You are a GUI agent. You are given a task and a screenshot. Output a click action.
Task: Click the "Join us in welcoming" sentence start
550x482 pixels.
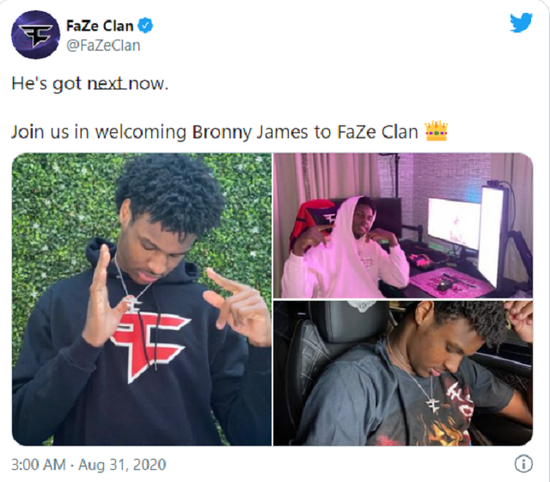[x=99, y=132]
